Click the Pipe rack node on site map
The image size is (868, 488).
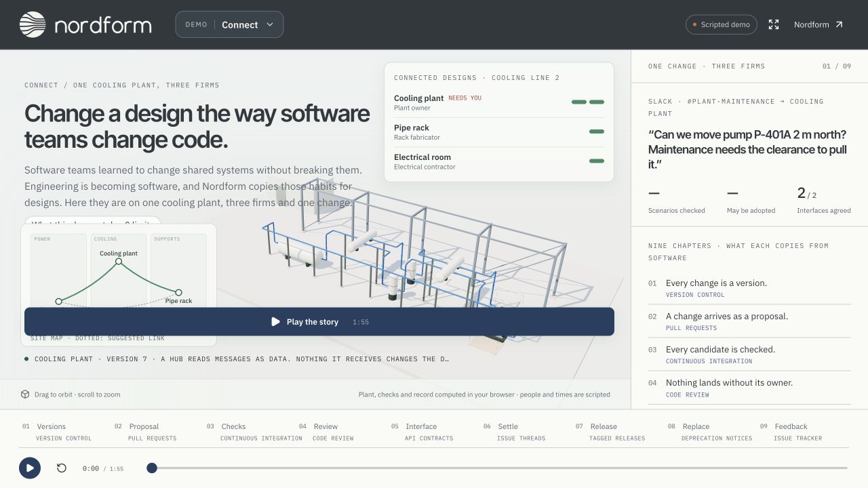(x=178, y=293)
